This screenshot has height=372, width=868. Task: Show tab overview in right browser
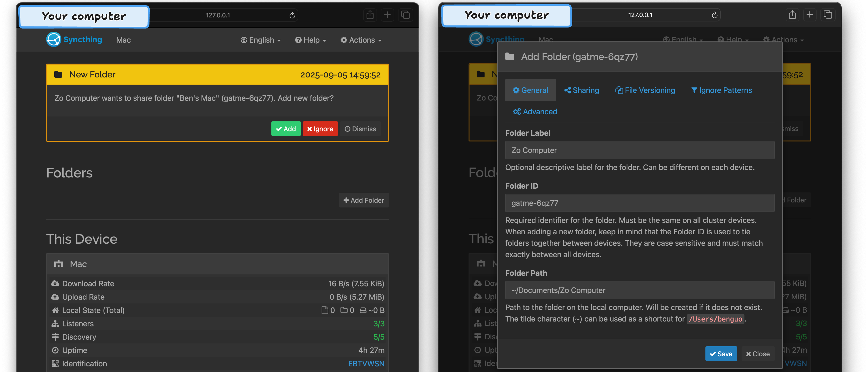(828, 15)
